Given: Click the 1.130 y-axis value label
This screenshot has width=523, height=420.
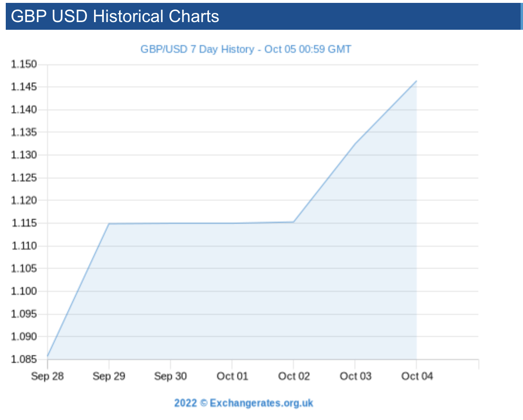Looking at the screenshot, I should (24, 155).
